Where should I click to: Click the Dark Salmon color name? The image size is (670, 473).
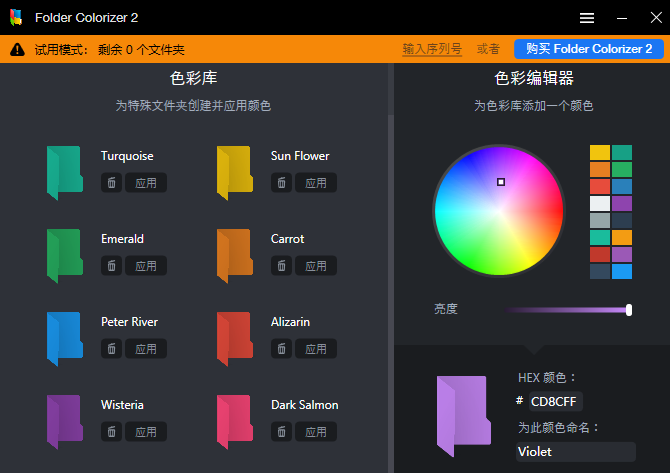coord(304,405)
